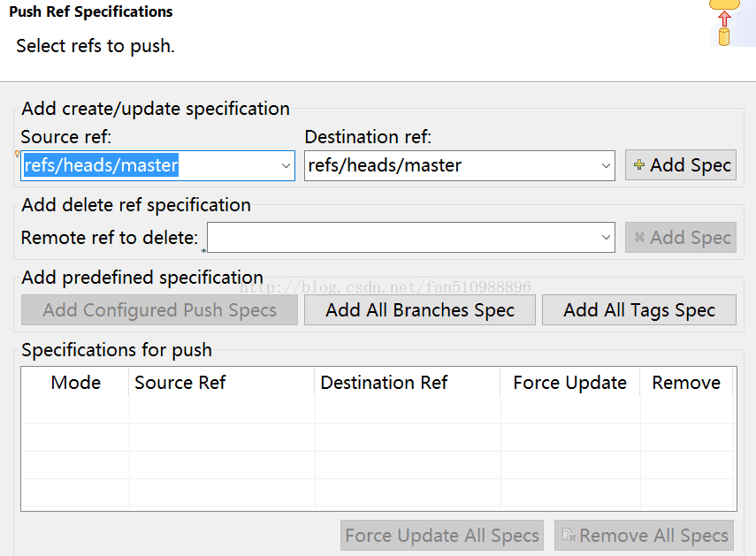
Task: Select the Mode column header
Action: tap(75, 383)
